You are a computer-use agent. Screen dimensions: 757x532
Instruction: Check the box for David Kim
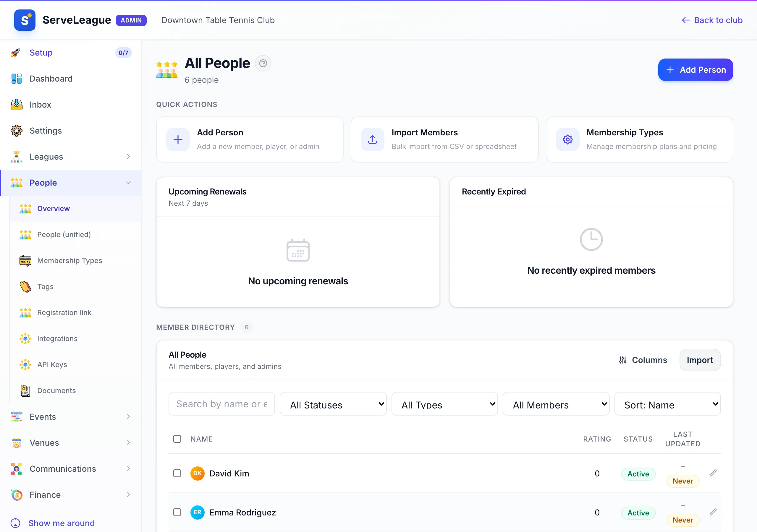[177, 473]
